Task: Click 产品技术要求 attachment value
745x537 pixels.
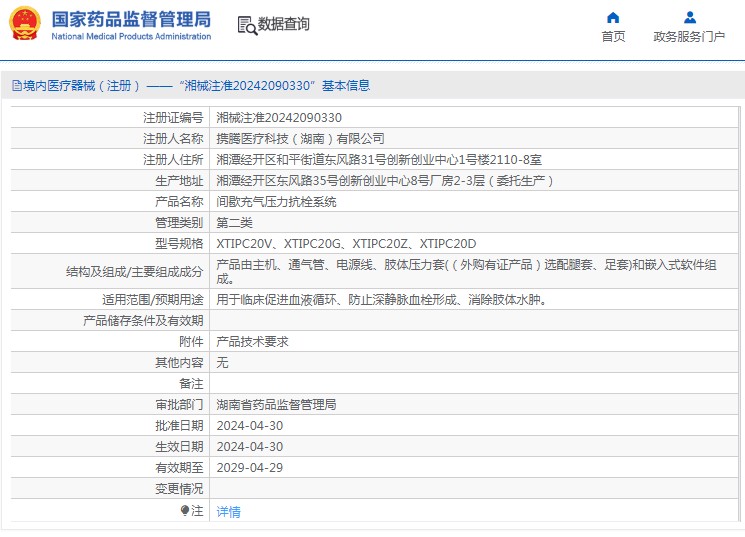Action: tap(252, 341)
